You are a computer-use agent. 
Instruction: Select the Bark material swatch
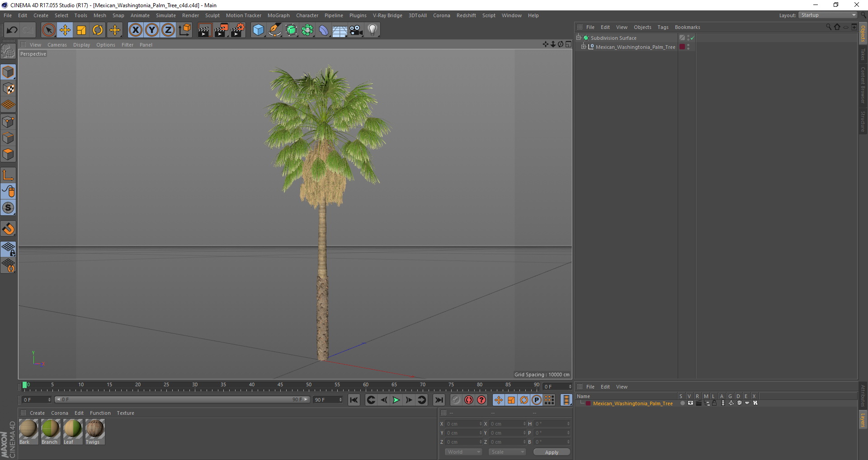tap(28, 429)
